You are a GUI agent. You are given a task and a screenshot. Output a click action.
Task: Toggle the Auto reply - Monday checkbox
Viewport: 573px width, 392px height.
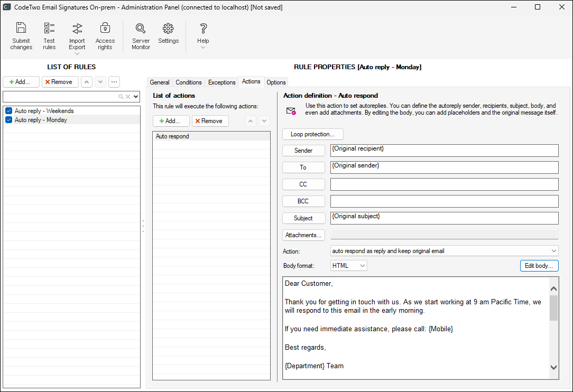pyautogui.click(x=8, y=120)
